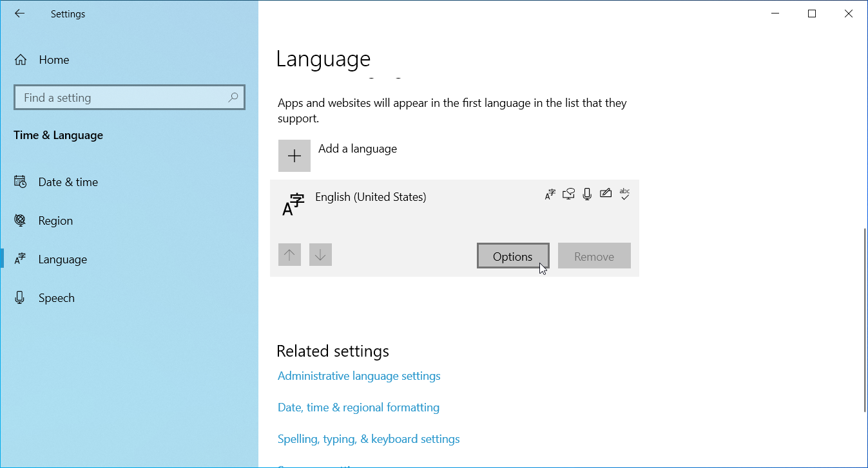Open Administrative language settings link
The width and height of the screenshot is (868, 468).
point(359,376)
